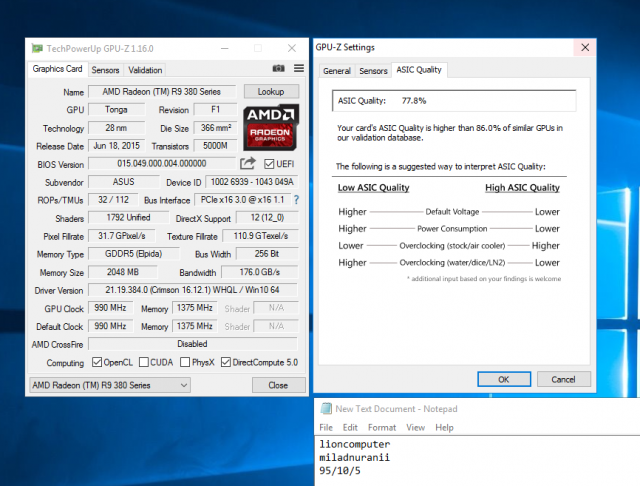Click the Bus Interface question mark icon
This screenshot has height=486, width=640.
[x=296, y=200]
